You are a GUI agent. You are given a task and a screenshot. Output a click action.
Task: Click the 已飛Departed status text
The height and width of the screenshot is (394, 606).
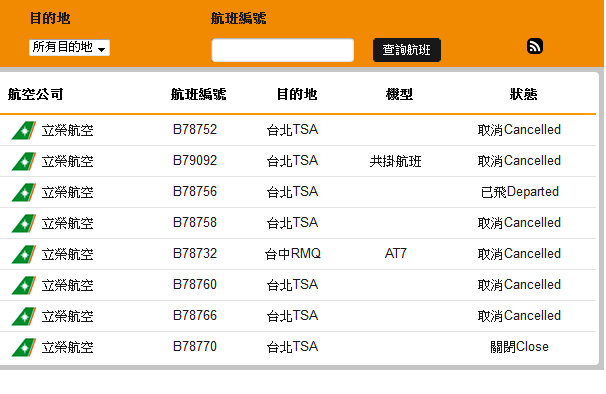tap(520, 192)
